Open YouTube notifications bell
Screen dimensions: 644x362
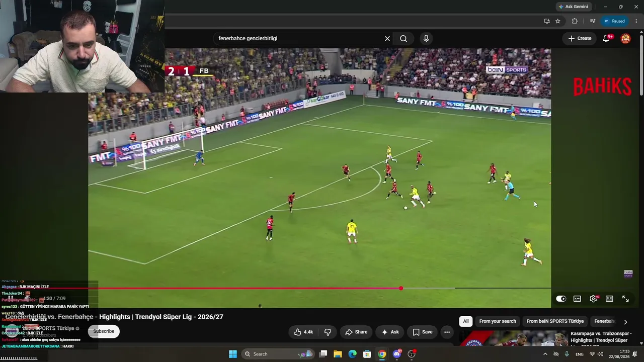(606, 38)
